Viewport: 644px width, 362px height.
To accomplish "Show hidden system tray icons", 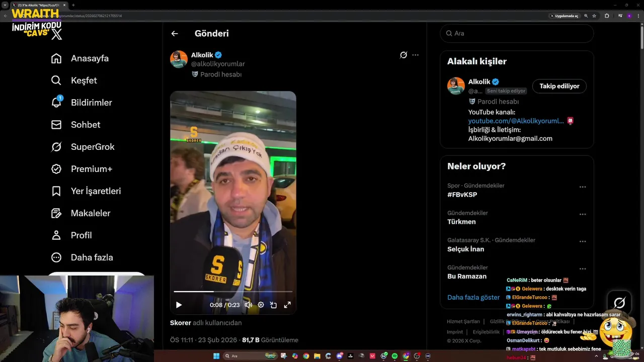I will point(596,356).
